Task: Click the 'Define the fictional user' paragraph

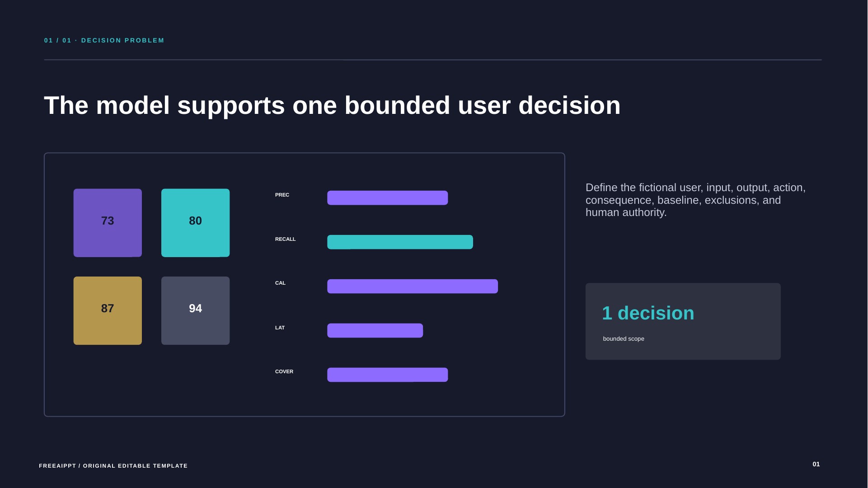Action: pos(695,200)
